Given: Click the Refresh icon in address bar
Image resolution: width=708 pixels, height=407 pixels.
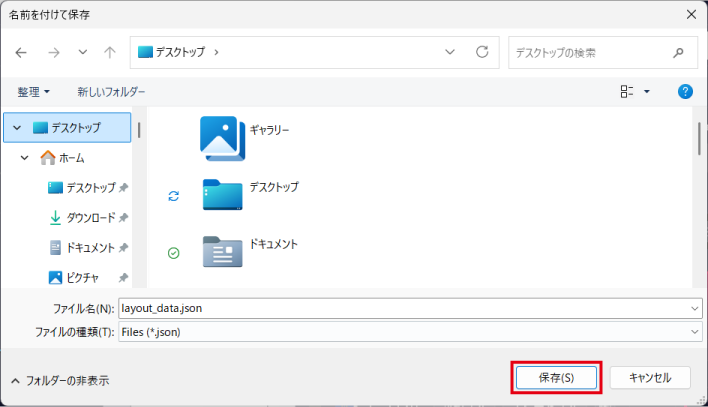Looking at the screenshot, I should tap(482, 52).
